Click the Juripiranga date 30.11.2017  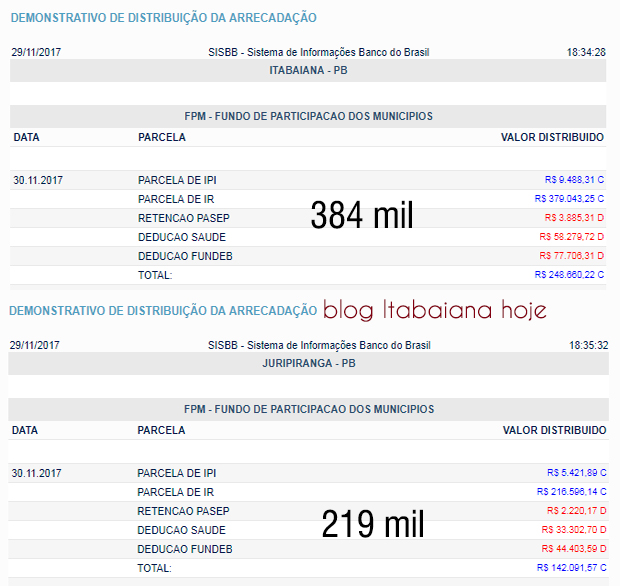click(36, 473)
